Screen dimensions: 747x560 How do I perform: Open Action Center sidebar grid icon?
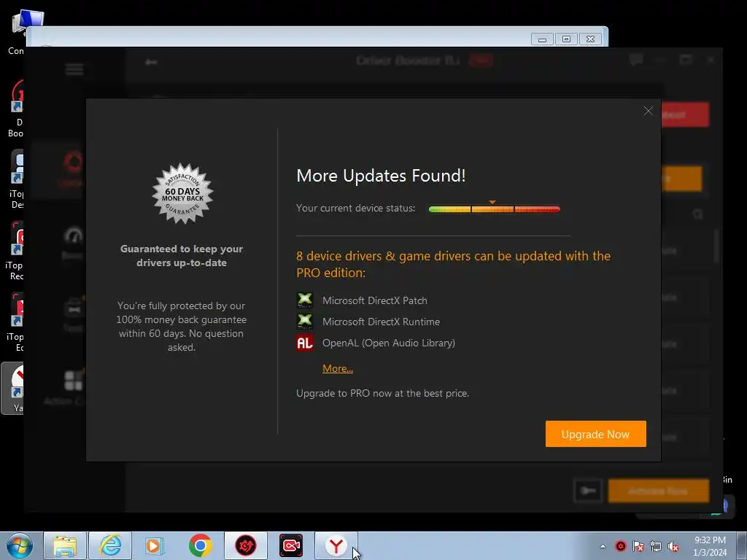[x=74, y=381]
